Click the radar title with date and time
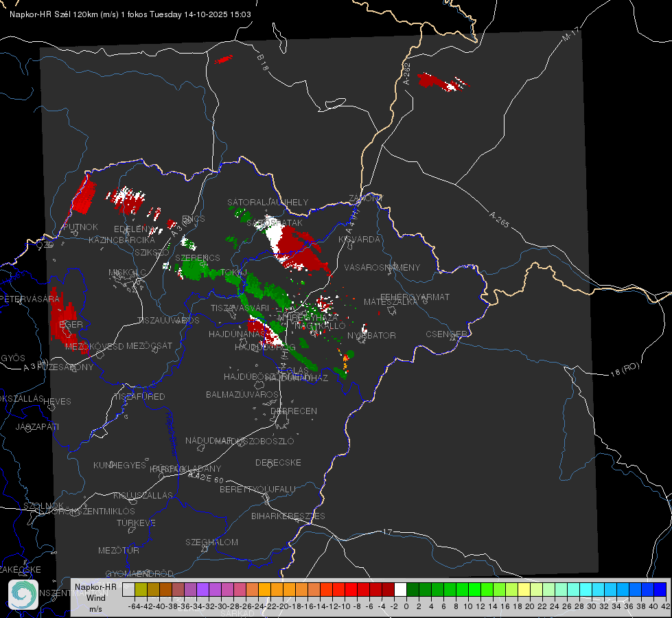 pyautogui.click(x=130, y=14)
